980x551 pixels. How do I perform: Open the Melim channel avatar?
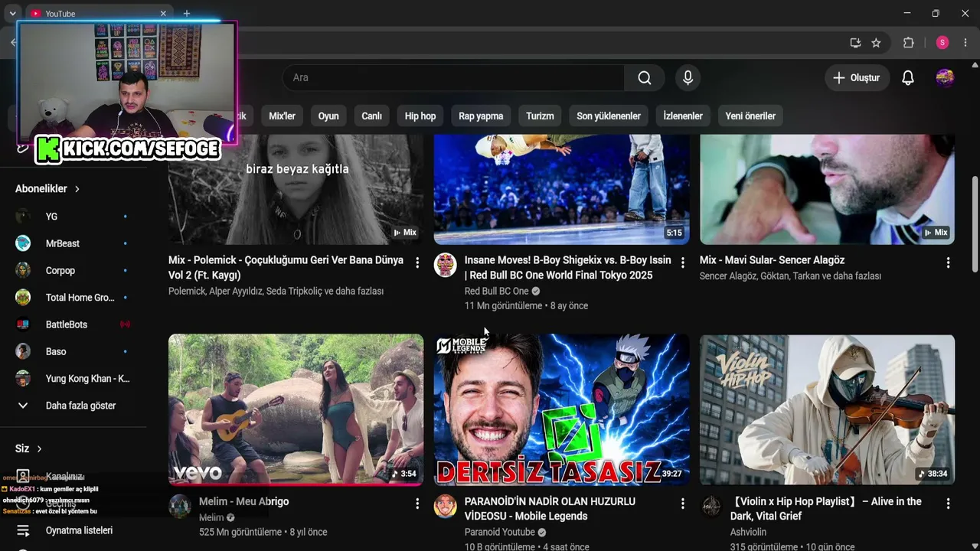[180, 506]
